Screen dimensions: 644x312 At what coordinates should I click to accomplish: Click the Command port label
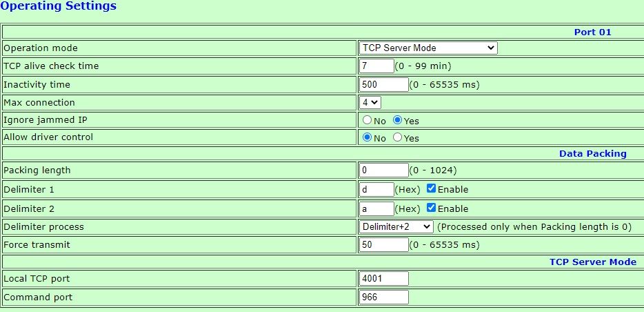(x=38, y=298)
